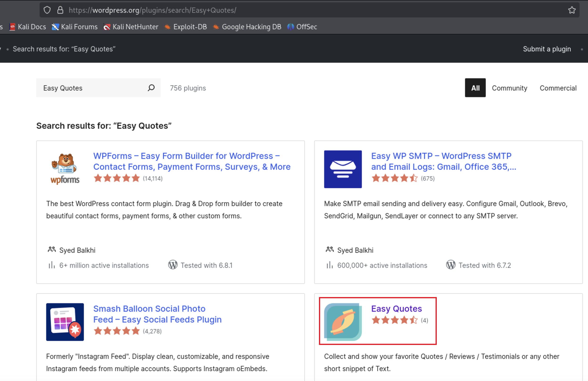Click the 600,000+ active installations text
Viewport: 588px width, 381px height.
[382, 265]
